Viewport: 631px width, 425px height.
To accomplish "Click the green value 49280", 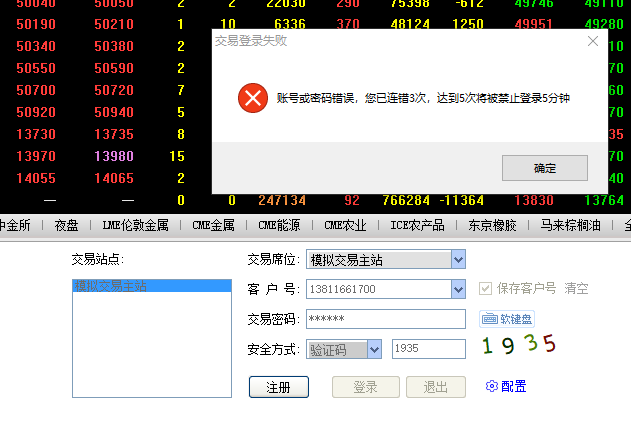I will coord(604,24).
